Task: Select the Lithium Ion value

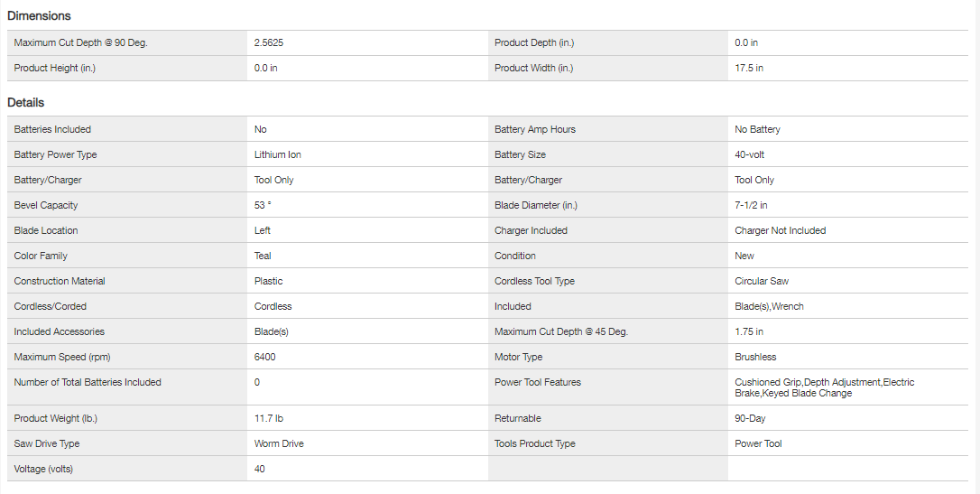Action: [x=278, y=154]
